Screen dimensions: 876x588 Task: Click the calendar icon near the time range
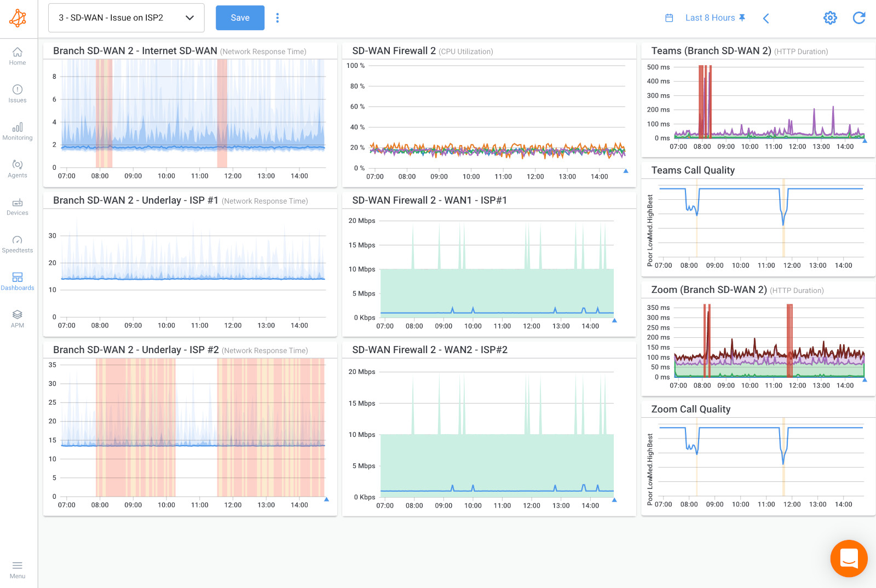click(668, 18)
